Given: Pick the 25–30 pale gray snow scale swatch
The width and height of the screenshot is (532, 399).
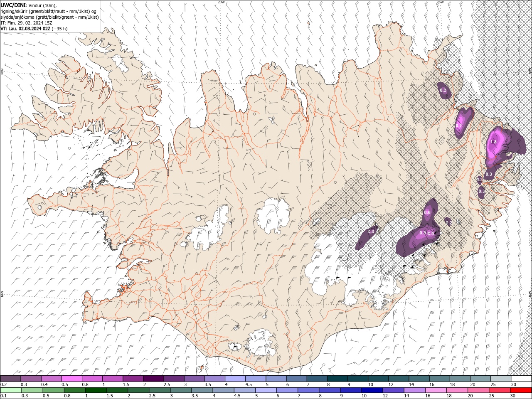Looking at the screenshot, I should click(x=501, y=379).
